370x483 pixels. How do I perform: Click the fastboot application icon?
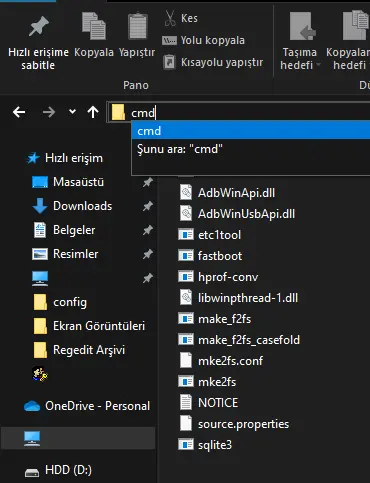[x=186, y=256]
